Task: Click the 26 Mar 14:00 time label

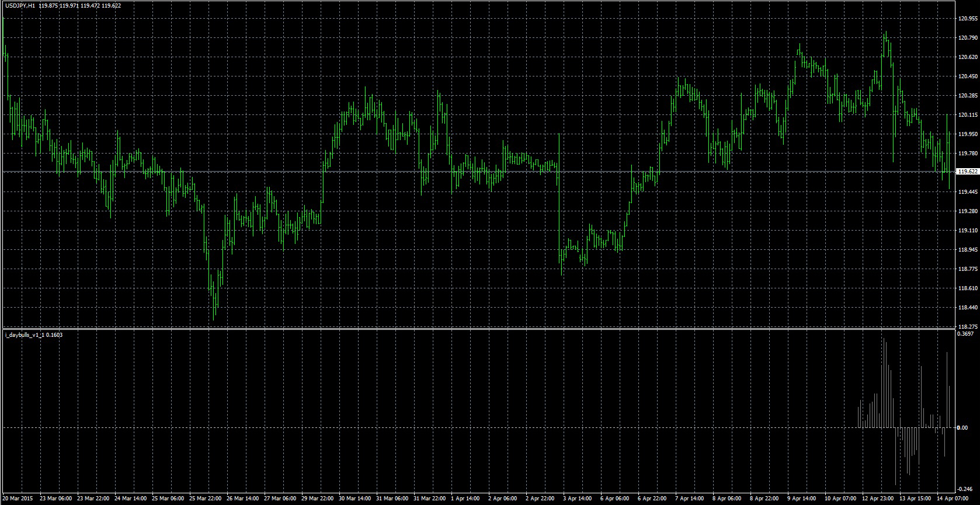Action: pyautogui.click(x=243, y=499)
